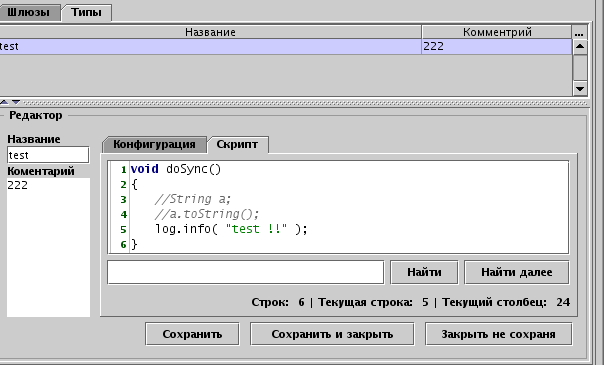The height and width of the screenshot is (365, 604).
Task: Collapse split pane using the up triangle
Action: point(4,102)
